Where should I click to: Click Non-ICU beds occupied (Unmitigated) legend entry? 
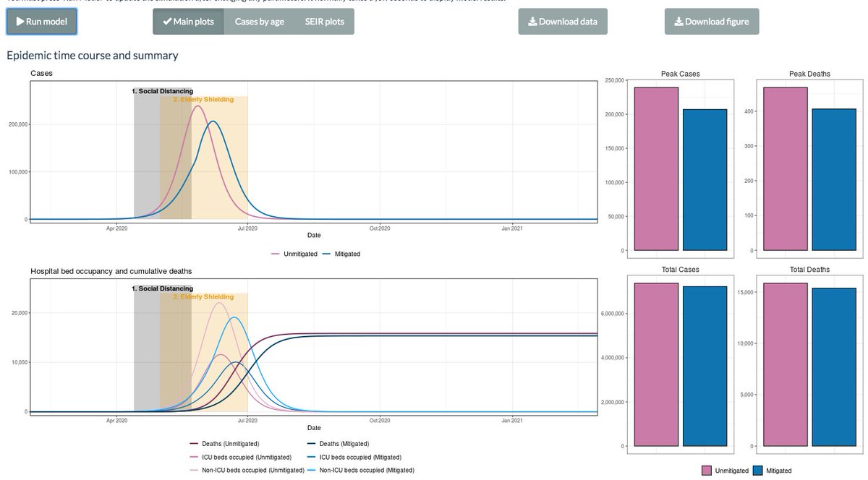click(247, 470)
